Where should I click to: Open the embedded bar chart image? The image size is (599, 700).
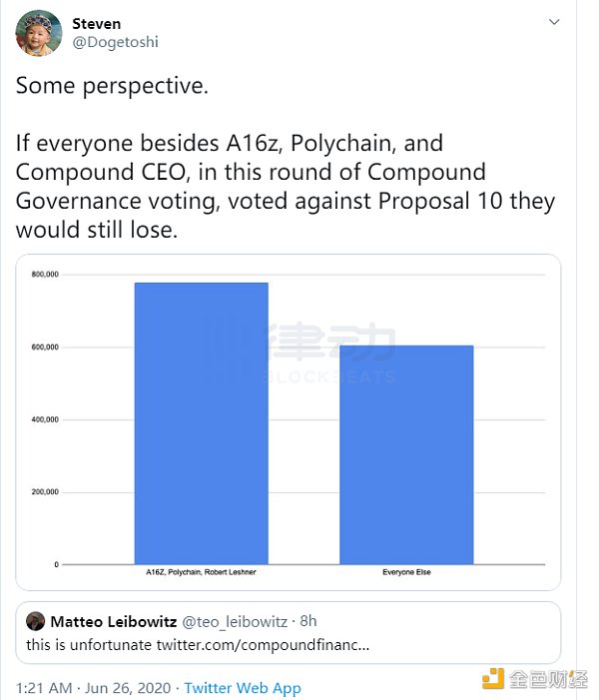(x=289, y=422)
